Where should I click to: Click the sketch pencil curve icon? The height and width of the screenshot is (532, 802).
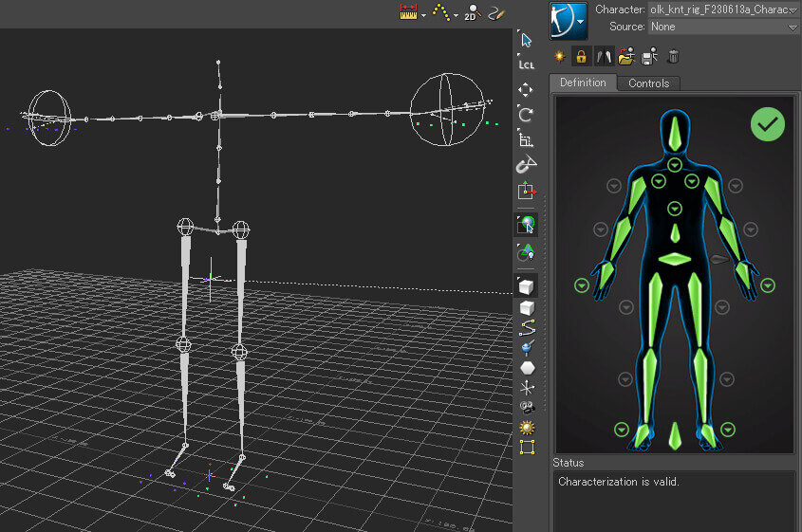coord(495,12)
